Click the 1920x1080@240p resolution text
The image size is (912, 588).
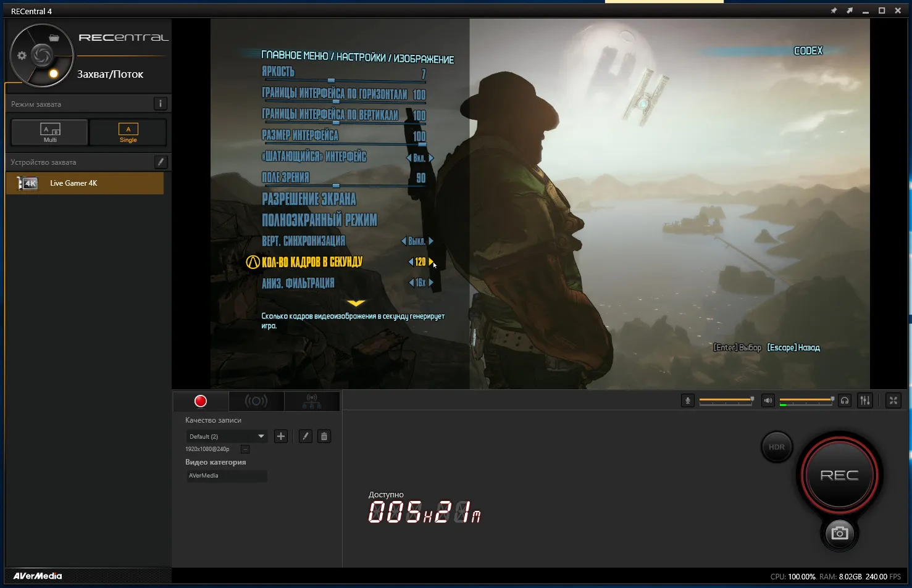(207, 449)
